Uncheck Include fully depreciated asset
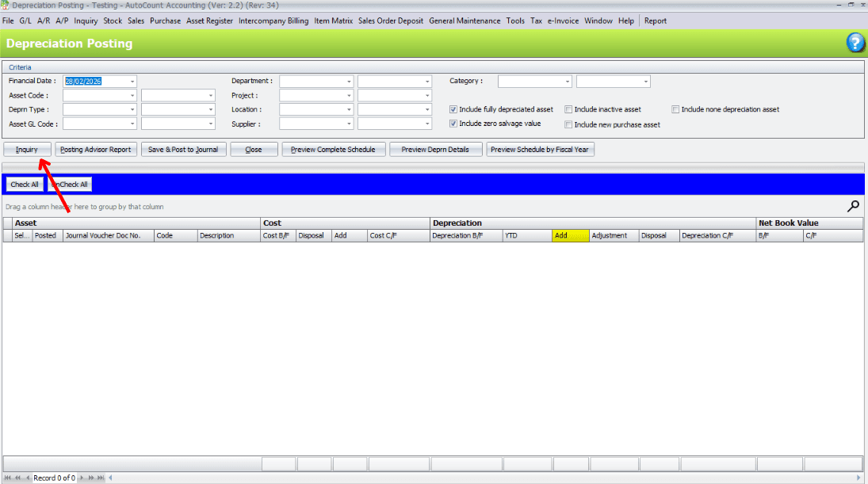The height and width of the screenshot is (484, 868). (453, 109)
